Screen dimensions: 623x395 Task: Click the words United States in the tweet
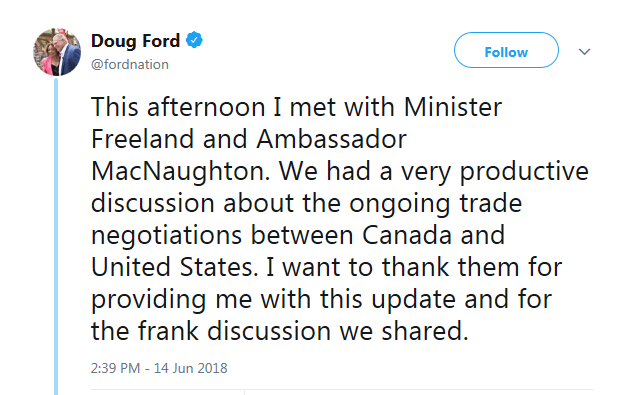pyautogui.click(x=172, y=267)
